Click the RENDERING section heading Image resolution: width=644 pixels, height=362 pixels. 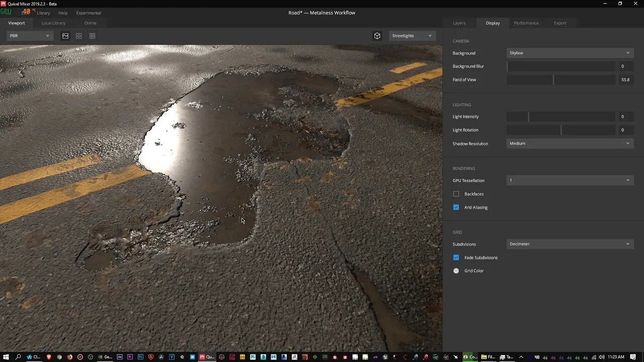pyautogui.click(x=464, y=168)
